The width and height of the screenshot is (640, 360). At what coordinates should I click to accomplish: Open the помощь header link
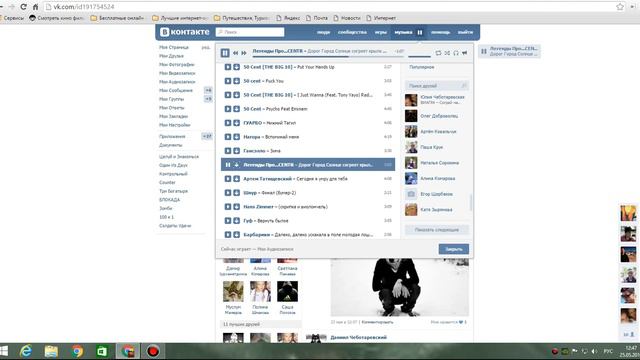point(440,32)
